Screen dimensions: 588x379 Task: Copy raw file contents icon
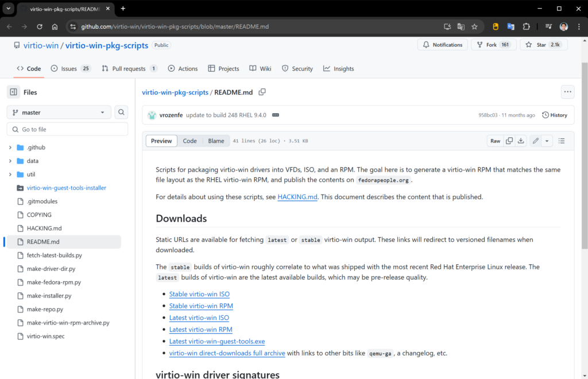click(x=509, y=141)
